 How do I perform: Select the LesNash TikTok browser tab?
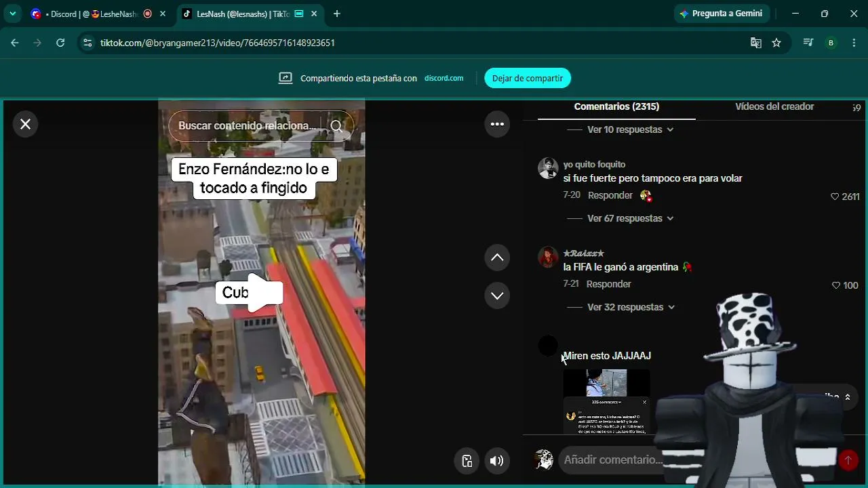[251, 14]
